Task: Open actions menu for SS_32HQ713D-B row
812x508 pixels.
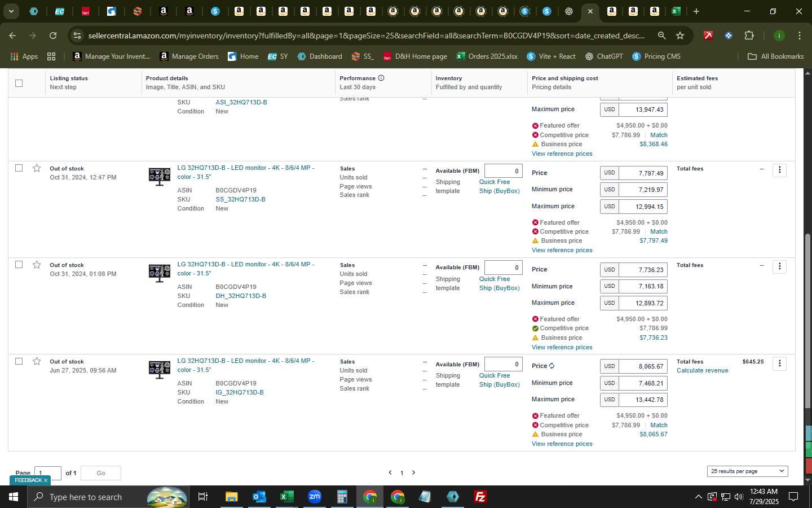Action: pyautogui.click(x=779, y=170)
